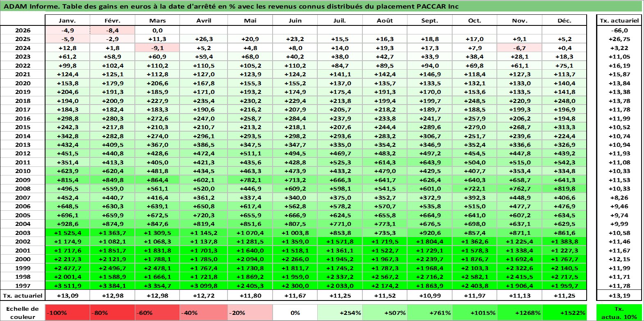Viewport: 644px width, 321px height.
Task: Click the +761% legend swatch
Action: tap(430, 312)
